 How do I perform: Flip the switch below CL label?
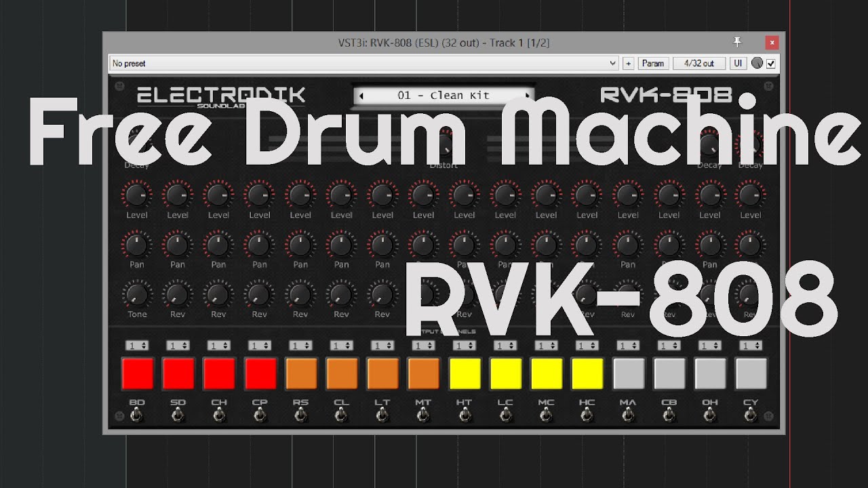(x=342, y=415)
